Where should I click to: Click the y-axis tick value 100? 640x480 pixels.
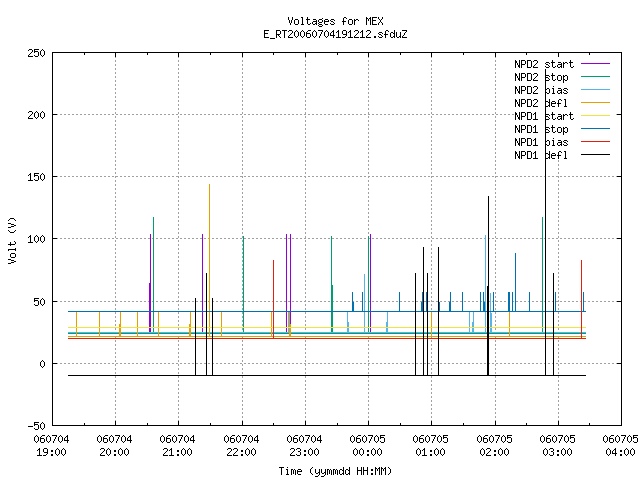[36, 239]
